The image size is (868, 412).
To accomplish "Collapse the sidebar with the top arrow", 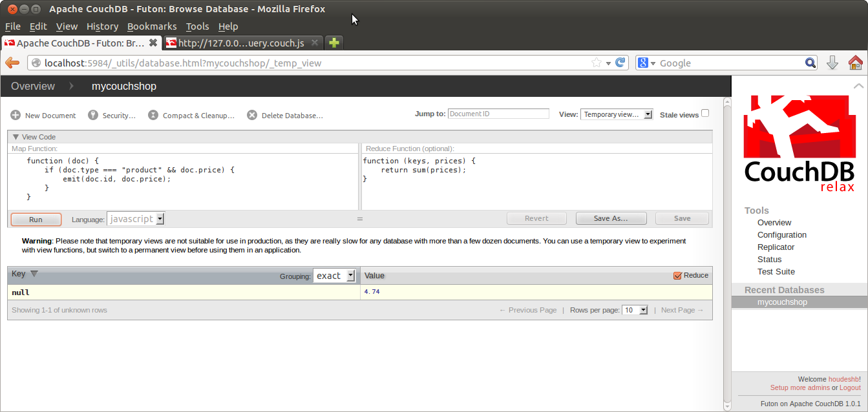I will tap(858, 86).
